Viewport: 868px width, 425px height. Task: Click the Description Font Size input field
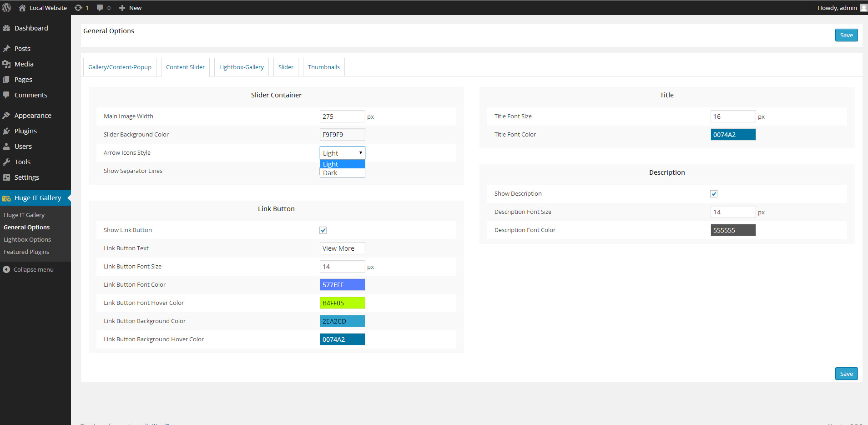733,212
